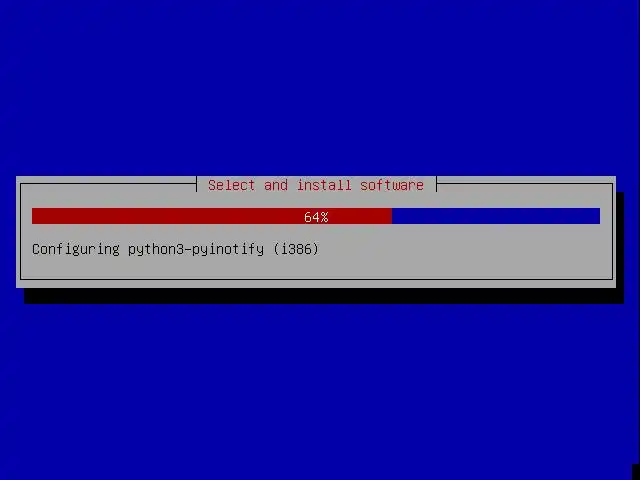640x480 pixels.
Task: Click the black drop shadow beneath the dialog
Action: point(324,296)
